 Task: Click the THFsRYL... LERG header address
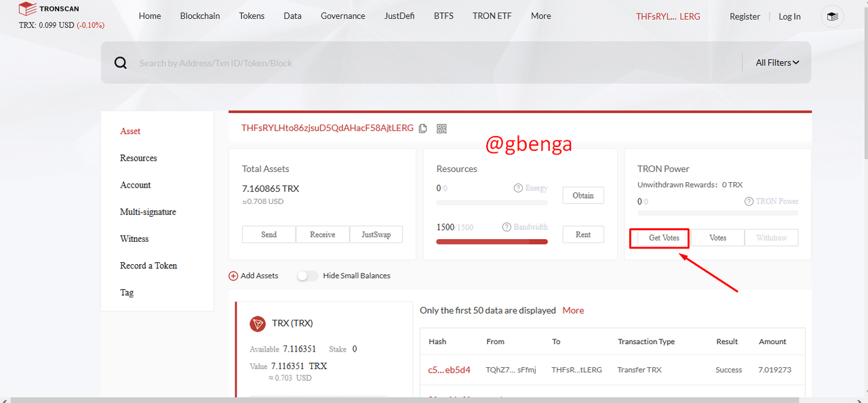pyautogui.click(x=668, y=16)
